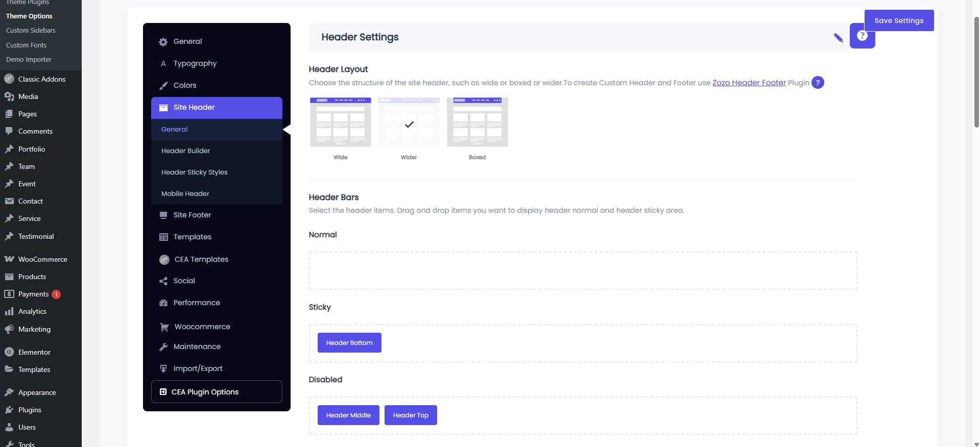Collapse the Site Header section
This screenshot has height=447, width=980.
click(x=217, y=108)
